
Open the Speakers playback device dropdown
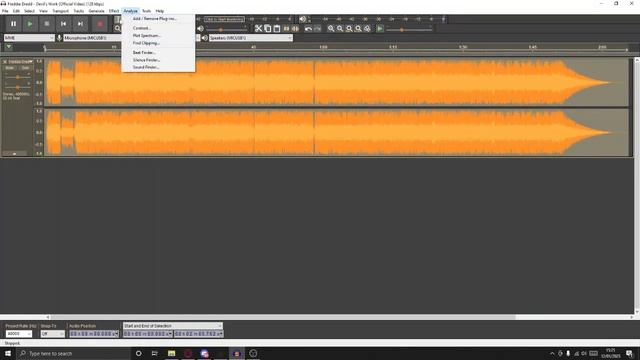click(251, 38)
